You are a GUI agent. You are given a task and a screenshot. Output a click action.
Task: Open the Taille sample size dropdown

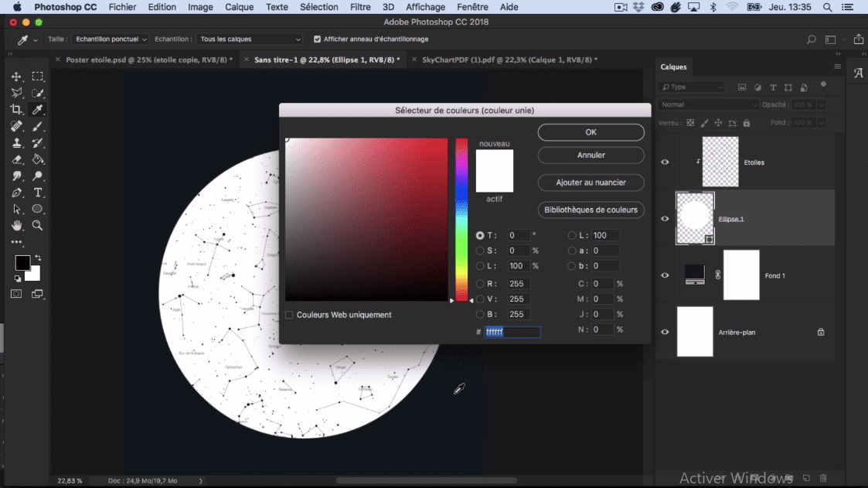111,39
